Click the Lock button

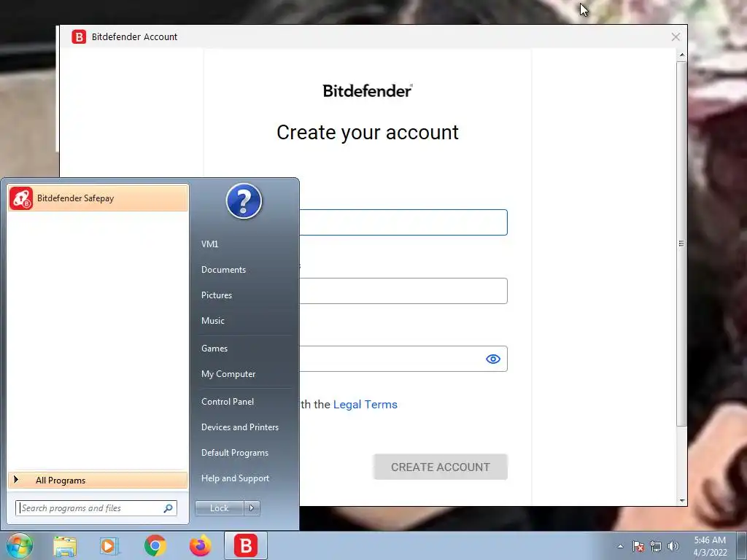(220, 508)
